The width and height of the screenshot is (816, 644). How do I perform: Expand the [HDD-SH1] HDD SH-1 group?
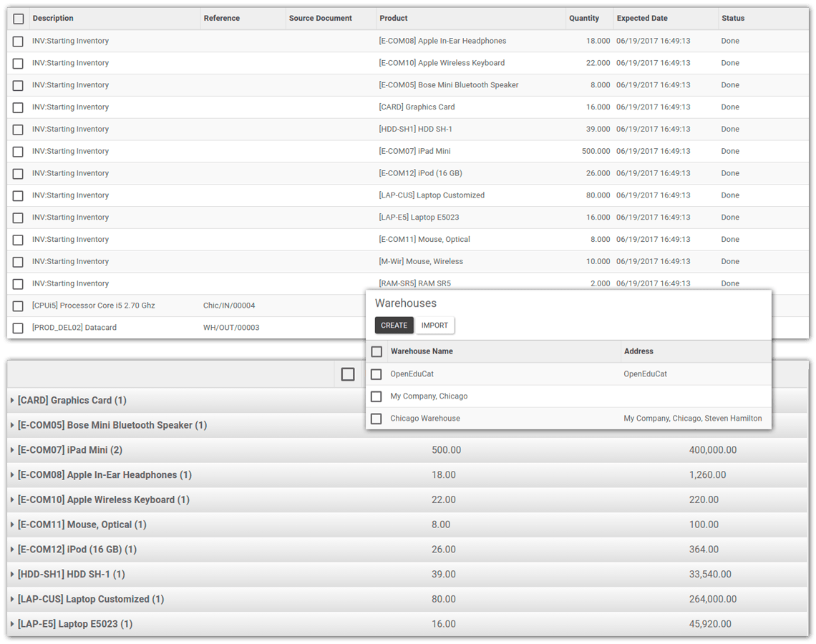(12, 574)
